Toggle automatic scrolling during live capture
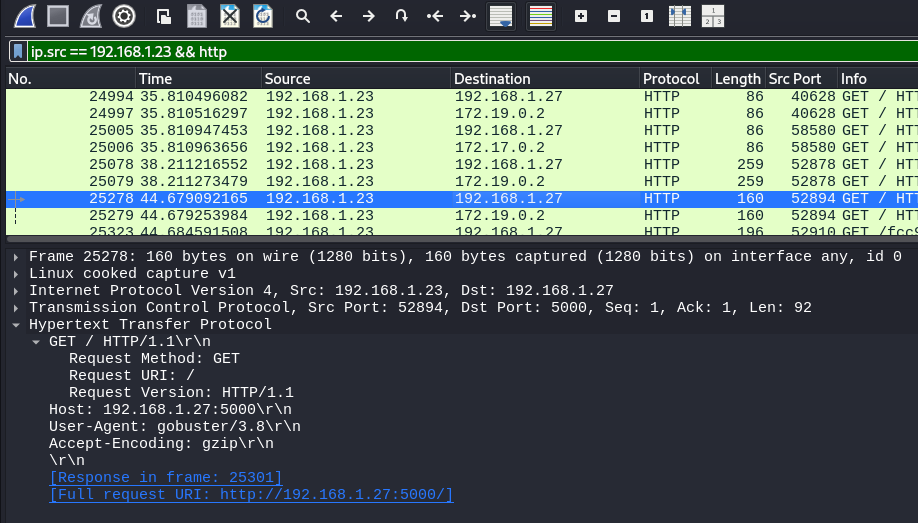This screenshot has height=523, width=918. click(x=501, y=16)
